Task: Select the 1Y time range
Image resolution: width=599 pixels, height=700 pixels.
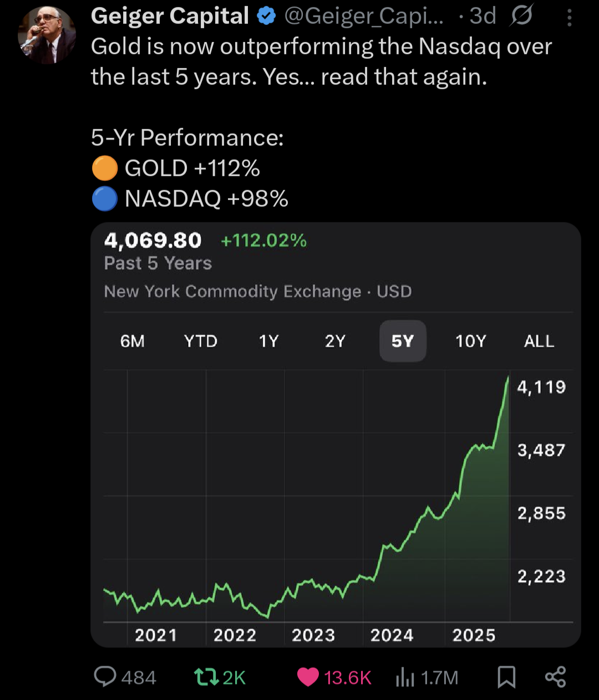Action: [x=268, y=341]
